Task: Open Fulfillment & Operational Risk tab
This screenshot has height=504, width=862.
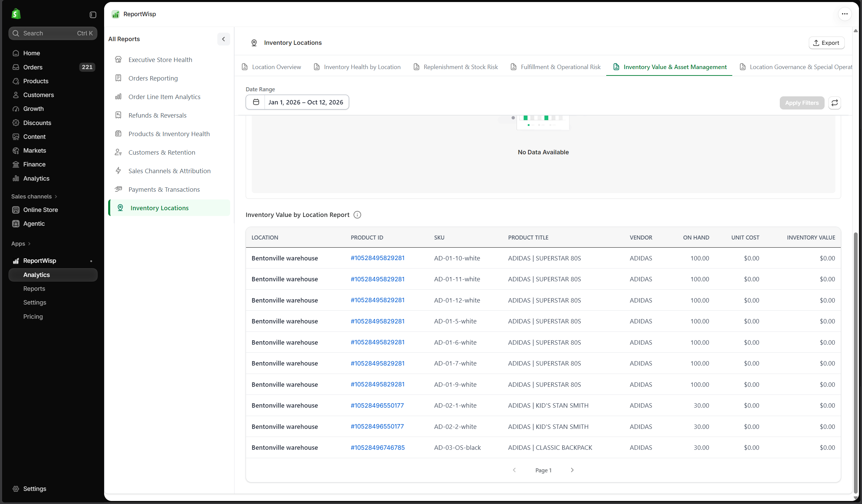Action: pyautogui.click(x=555, y=67)
